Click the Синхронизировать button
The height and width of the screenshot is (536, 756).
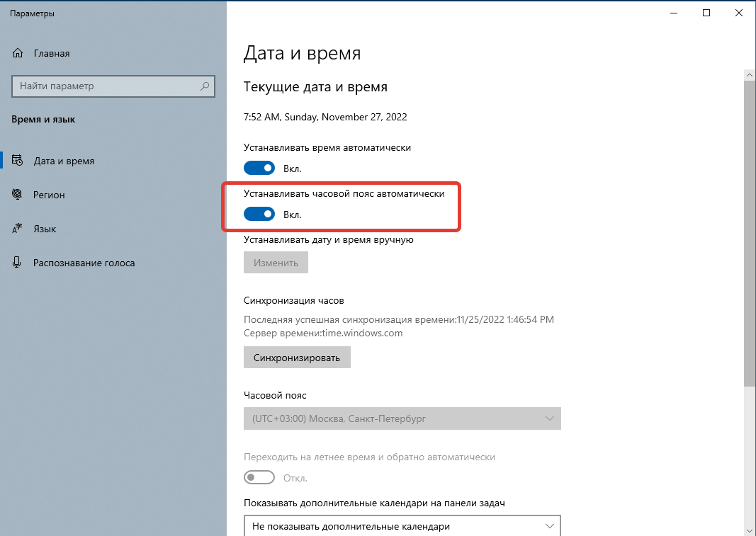[298, 357]
